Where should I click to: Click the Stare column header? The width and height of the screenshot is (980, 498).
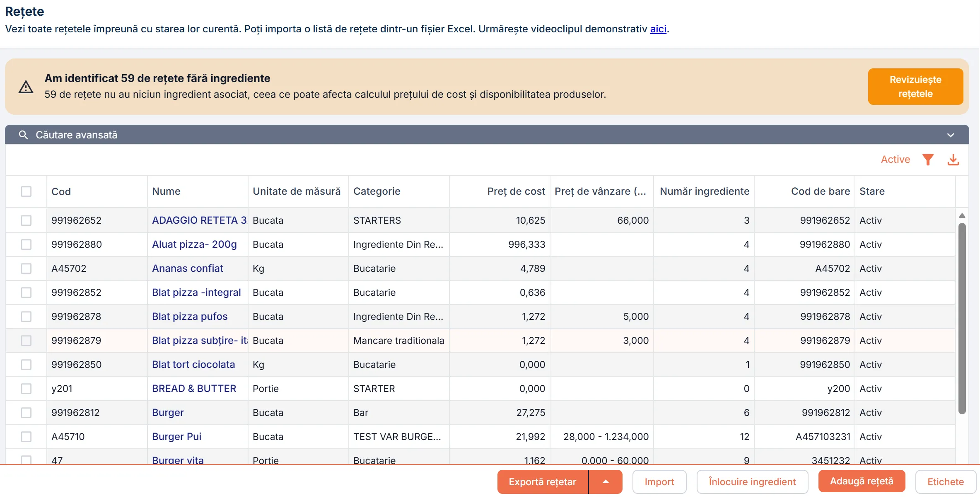click(905, 191)
